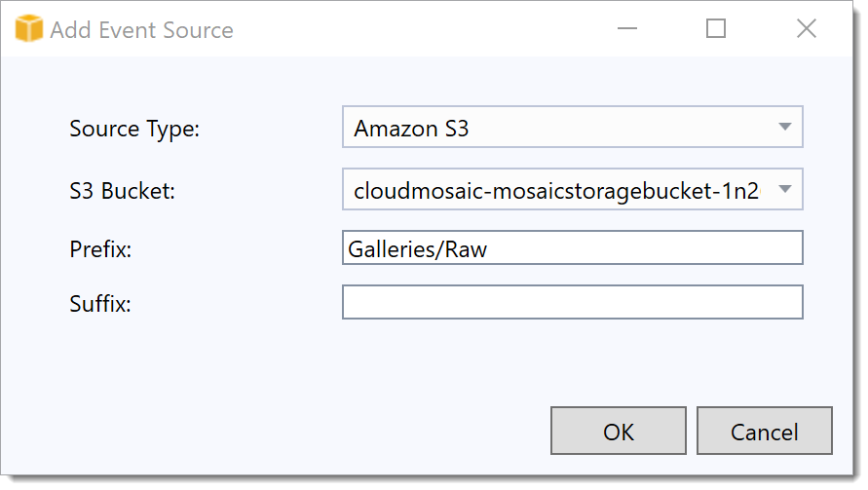The image size is (868, 490).
Task: Click the Add Event Source title text
Action: 141,30
